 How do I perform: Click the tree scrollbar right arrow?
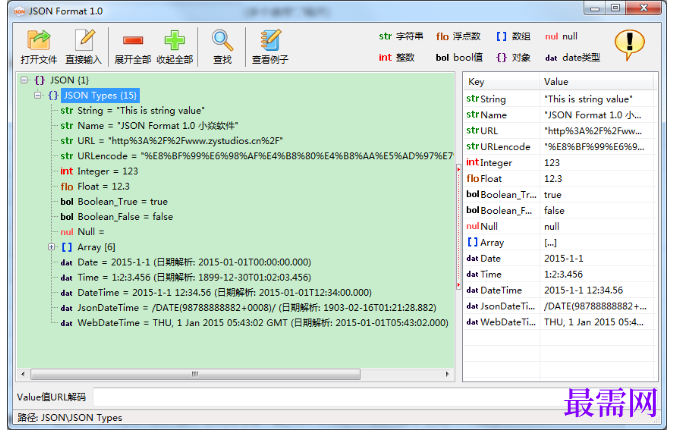447,374
